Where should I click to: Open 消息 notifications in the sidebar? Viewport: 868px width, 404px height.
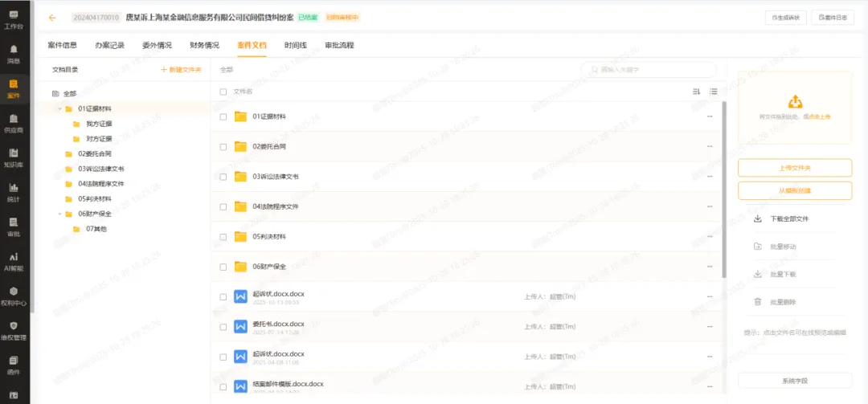(x=14, y=55)
